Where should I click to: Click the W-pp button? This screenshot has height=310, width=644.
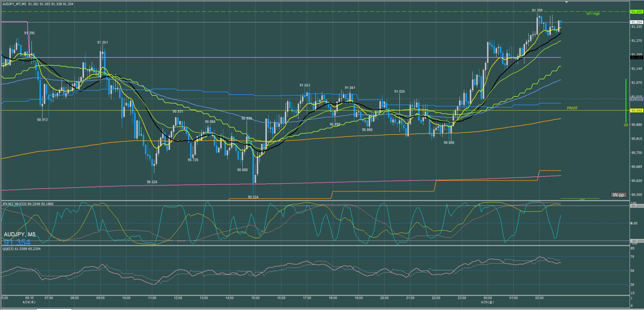tap(618, 195)
